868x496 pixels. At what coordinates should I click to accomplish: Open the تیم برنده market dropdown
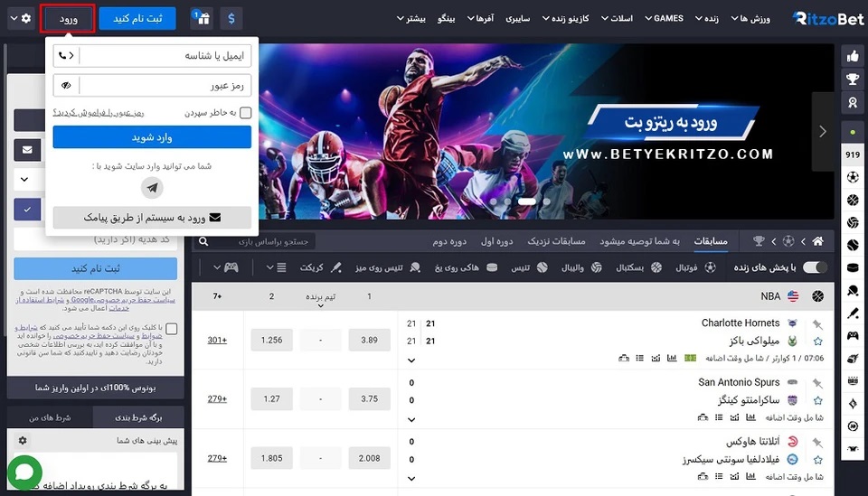[x=320, y=299]
